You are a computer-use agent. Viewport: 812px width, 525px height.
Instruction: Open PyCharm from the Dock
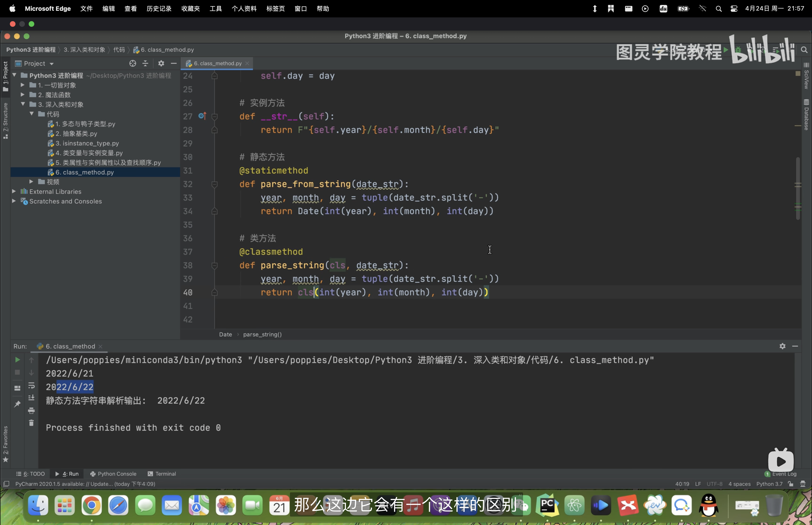point(548,505)
